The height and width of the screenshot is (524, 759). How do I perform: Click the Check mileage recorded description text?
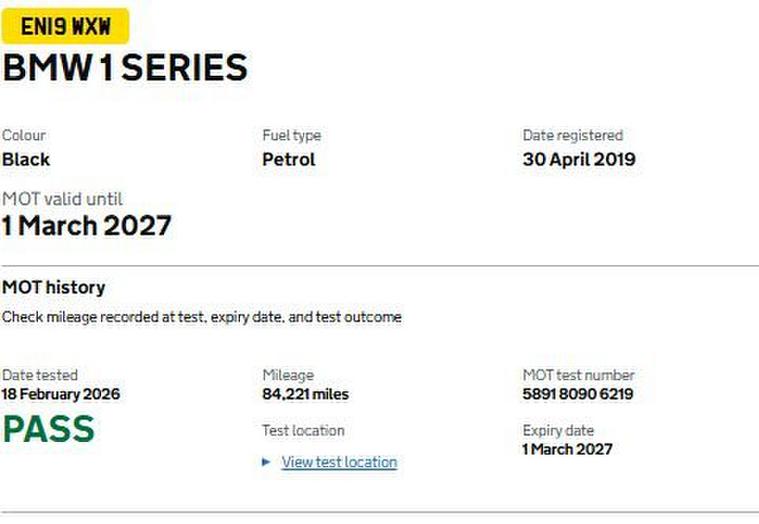click(x=201, y=317)
